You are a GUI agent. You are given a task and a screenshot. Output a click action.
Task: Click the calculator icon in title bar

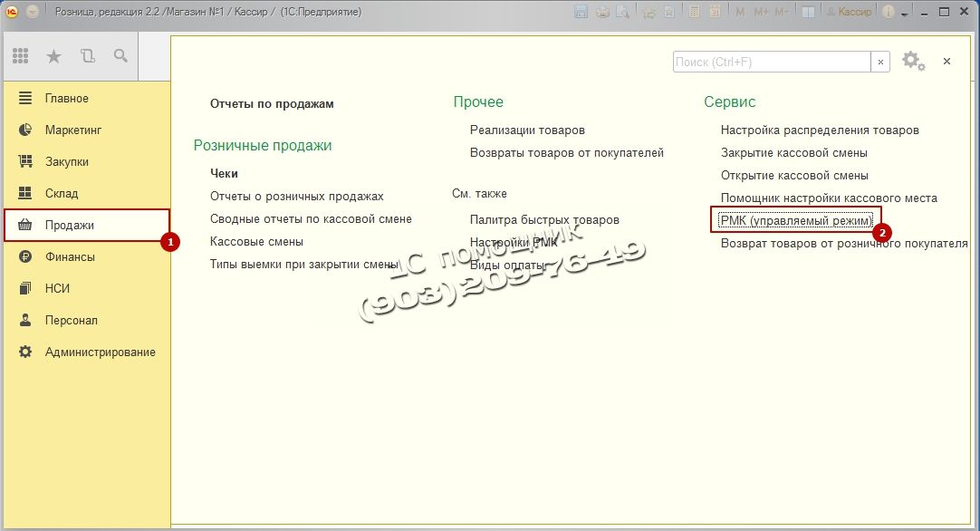pos(694,13)
